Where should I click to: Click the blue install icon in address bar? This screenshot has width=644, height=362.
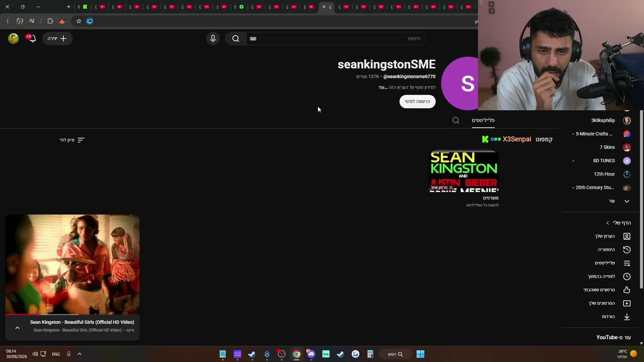tap(90, 21)
